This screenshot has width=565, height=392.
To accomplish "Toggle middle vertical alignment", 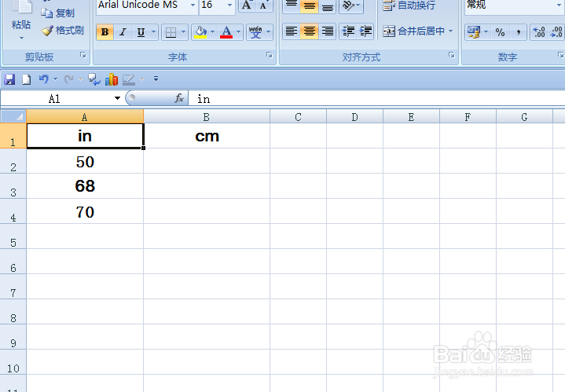I will [x=309, y=5].
